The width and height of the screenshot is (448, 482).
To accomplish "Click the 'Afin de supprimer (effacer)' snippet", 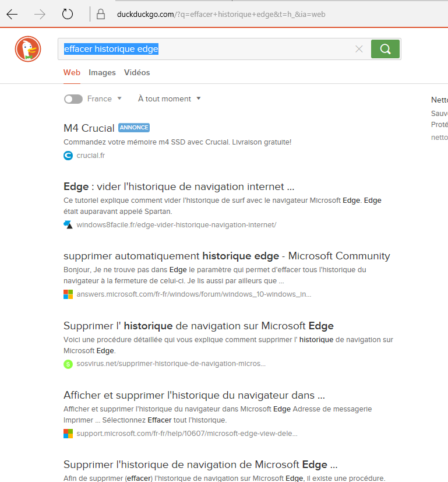I will (x=224, y=478).
